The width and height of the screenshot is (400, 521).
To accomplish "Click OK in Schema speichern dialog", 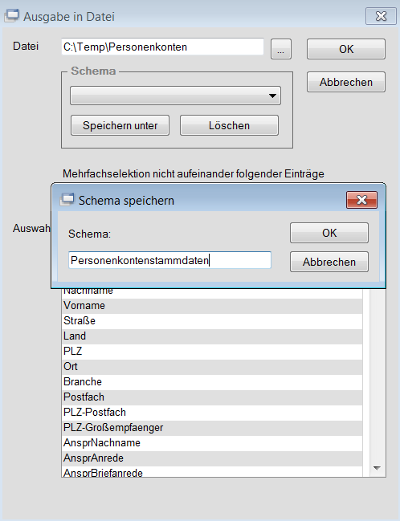I will click(x=329, y=233).
